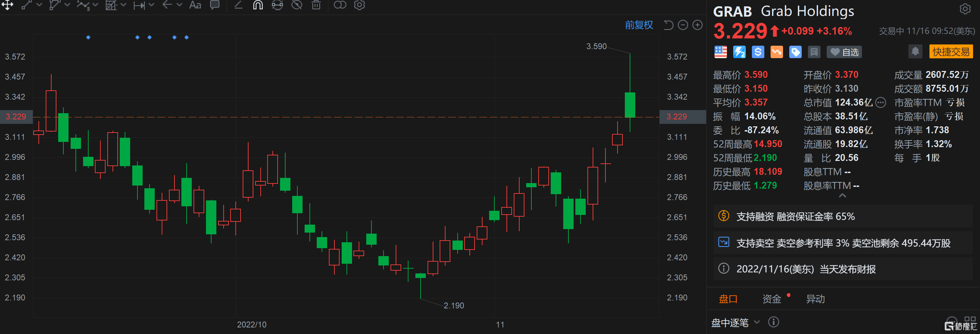Viewport: 980px width, 334px height.
Task: Toggle hide all drawings eye icon
Action: tap(297, 4)
